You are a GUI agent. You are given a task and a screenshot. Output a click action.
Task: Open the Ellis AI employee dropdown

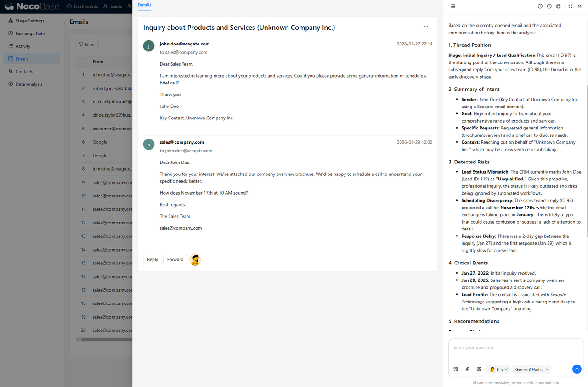[x=498, y=369]
